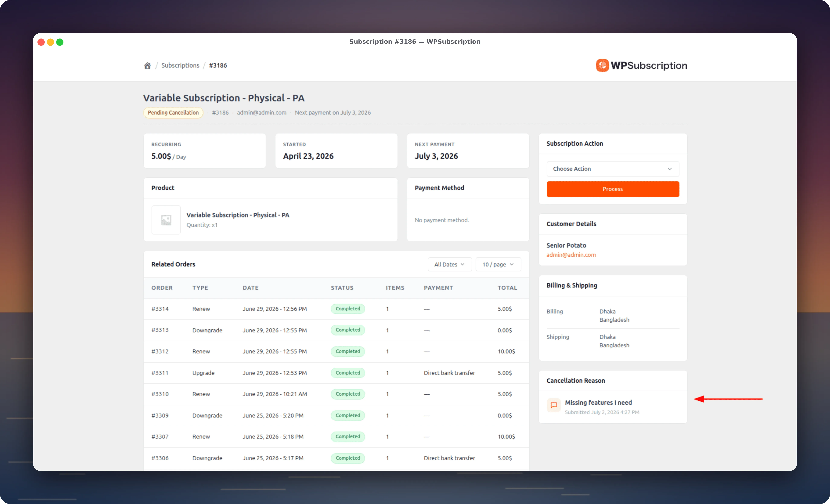Click date June 29, 2026 - 10:21 AM
This screenshot has width=830, height=504.
pos(275,394)
